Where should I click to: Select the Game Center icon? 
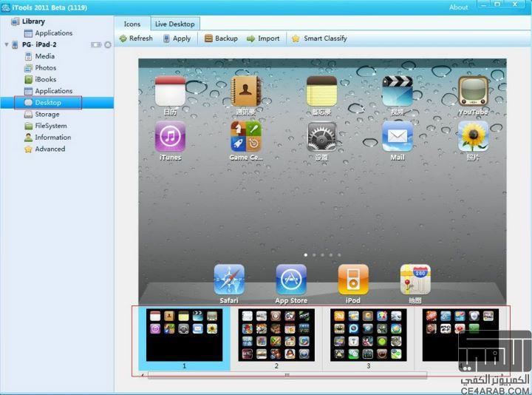coord(245,137)
